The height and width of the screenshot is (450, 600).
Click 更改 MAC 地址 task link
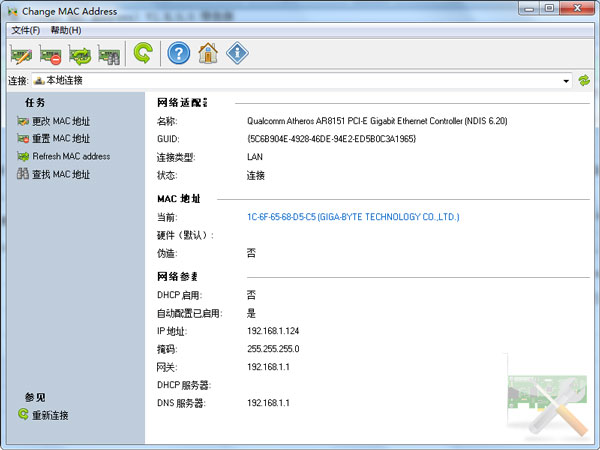click(x=61, y=121)
